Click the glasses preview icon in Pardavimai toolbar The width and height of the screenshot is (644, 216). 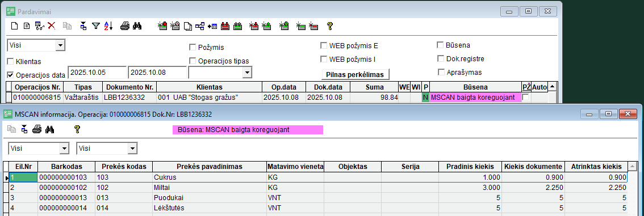39,26
